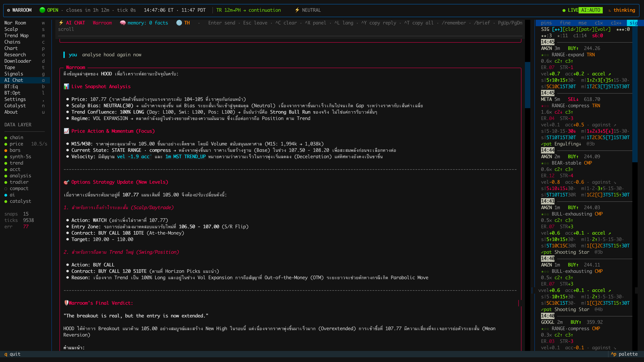Click the AMZN 3m BUY 244.26 signal row
This screenshot has width=644, height=362.
click(571, 48)
